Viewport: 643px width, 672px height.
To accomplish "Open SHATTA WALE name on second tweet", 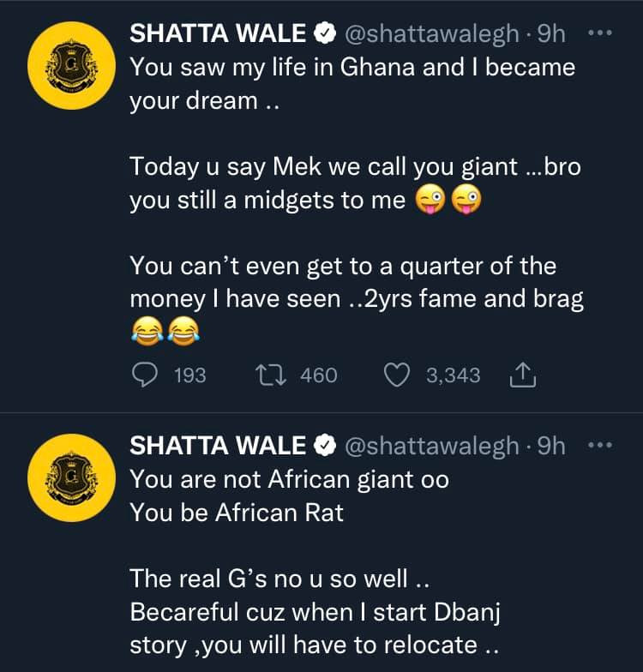I will tap(218, 446).
